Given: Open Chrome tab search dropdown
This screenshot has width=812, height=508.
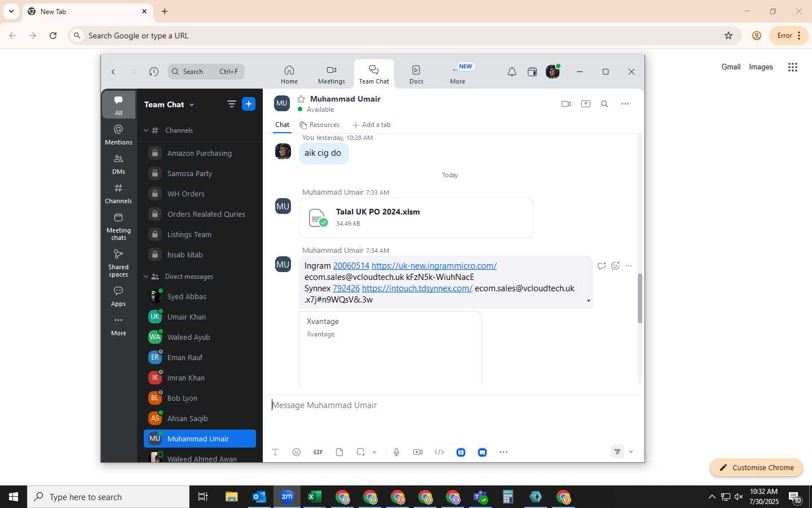Looking at the screenshot, I should (x=11, y=11).
